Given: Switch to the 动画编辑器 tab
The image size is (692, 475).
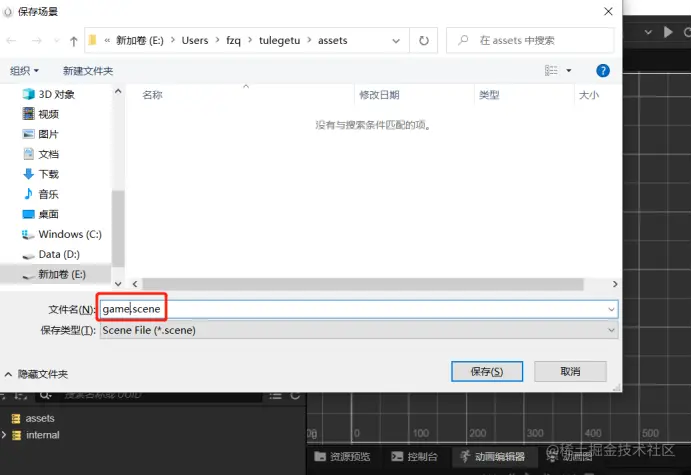Looking at the screenshot, I should [493, 456].
